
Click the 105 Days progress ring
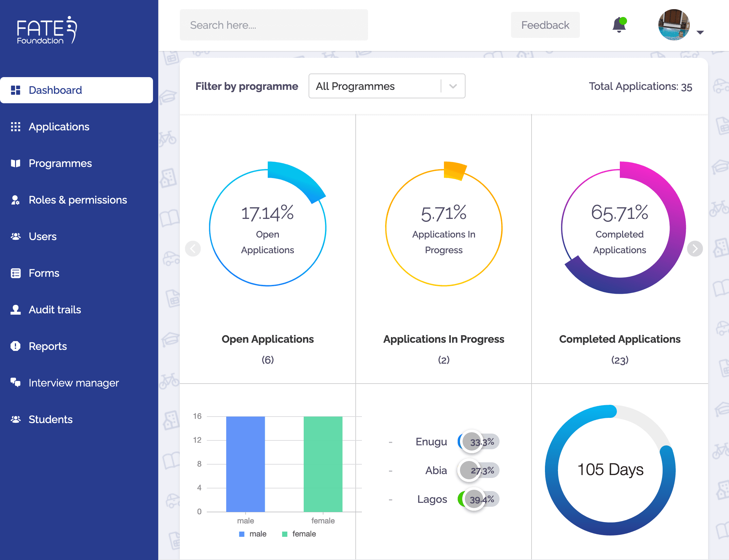click(610, 470)
